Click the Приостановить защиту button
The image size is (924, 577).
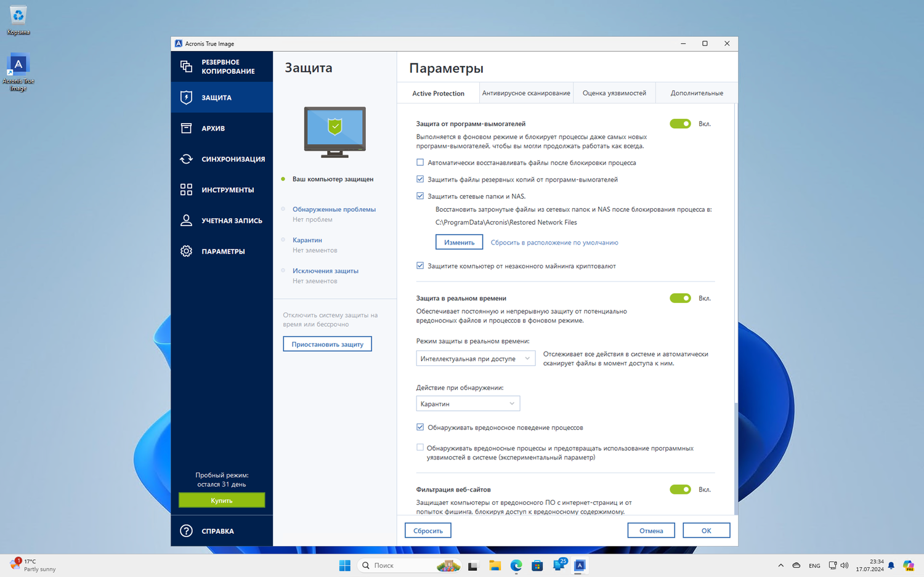coord(327,344)
